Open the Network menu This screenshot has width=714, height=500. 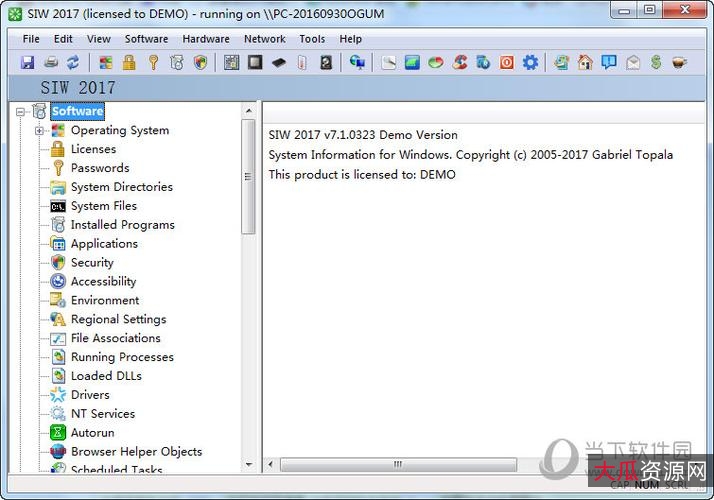pyautogui.click(x=265, y=39)
